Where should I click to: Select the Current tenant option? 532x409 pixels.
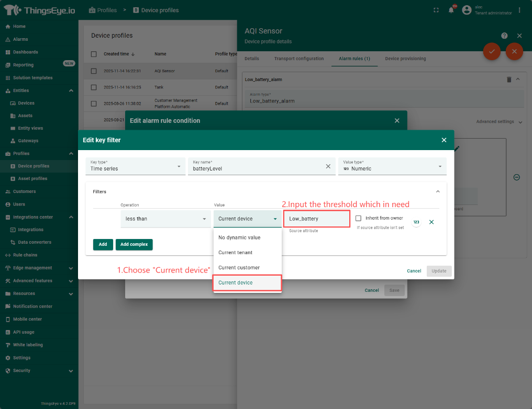[236, 253]
